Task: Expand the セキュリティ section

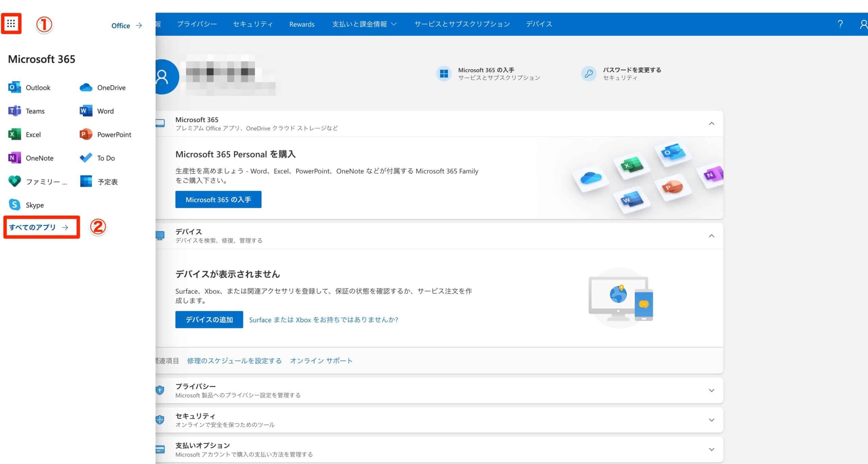Action: pos(712,420)
